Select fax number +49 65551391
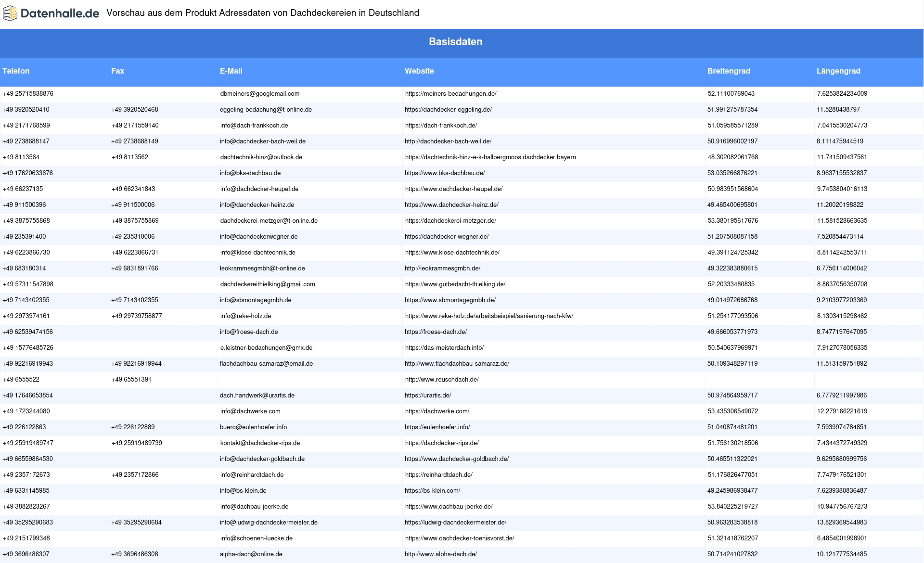This screenshot has width=924, height=563. (131, 380)
